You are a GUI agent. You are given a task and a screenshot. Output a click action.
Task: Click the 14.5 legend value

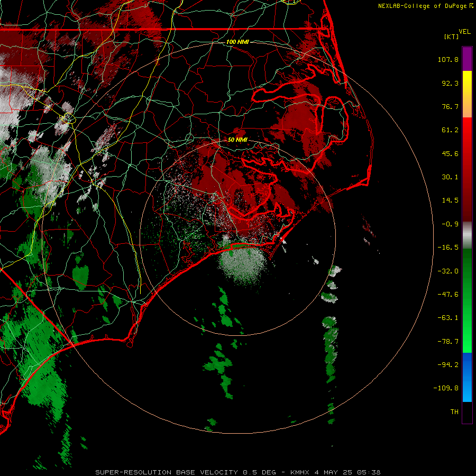tap(450, 200)
